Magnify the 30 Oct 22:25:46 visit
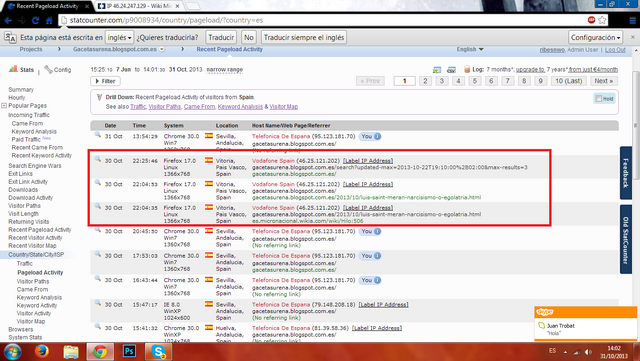This screenshot has width=640, height=361. 98,159
